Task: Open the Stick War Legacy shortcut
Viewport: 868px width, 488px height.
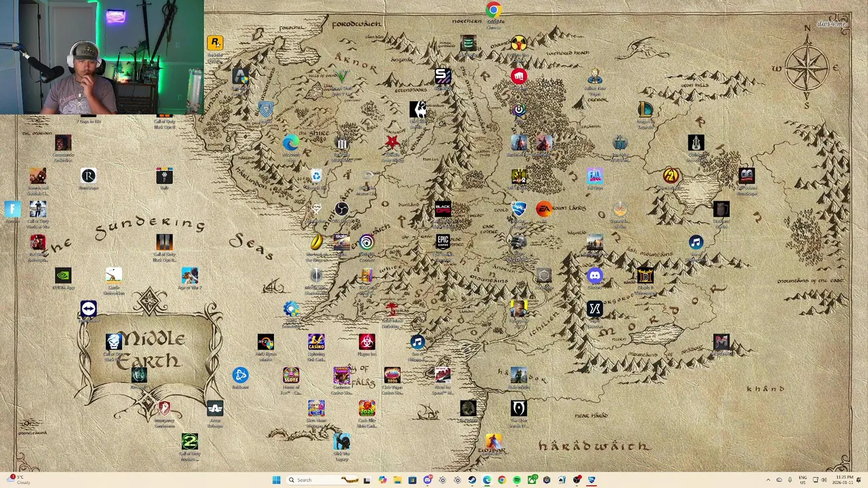Action: (x=342, y=442)
